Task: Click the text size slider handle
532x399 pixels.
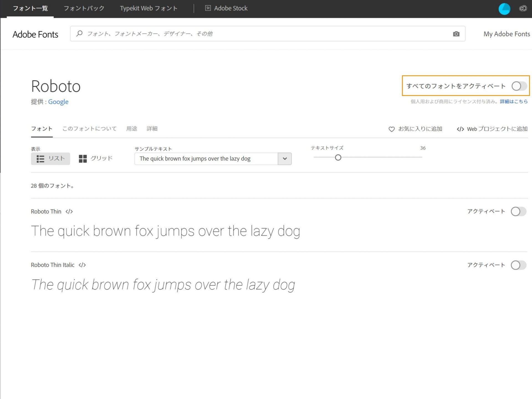Action: click(x=338, y=157)
